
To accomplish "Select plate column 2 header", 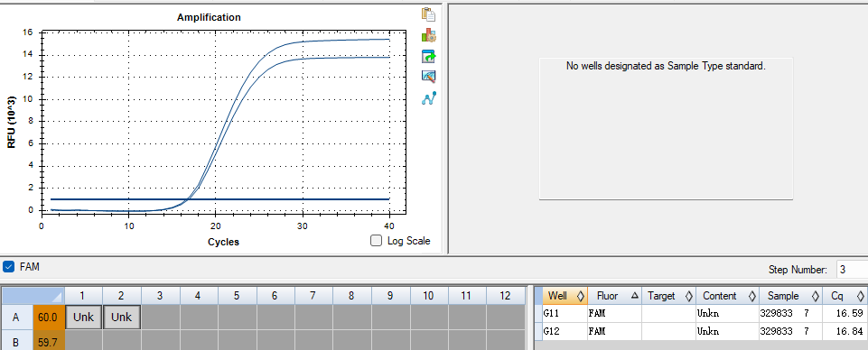I will coord(122,296).
